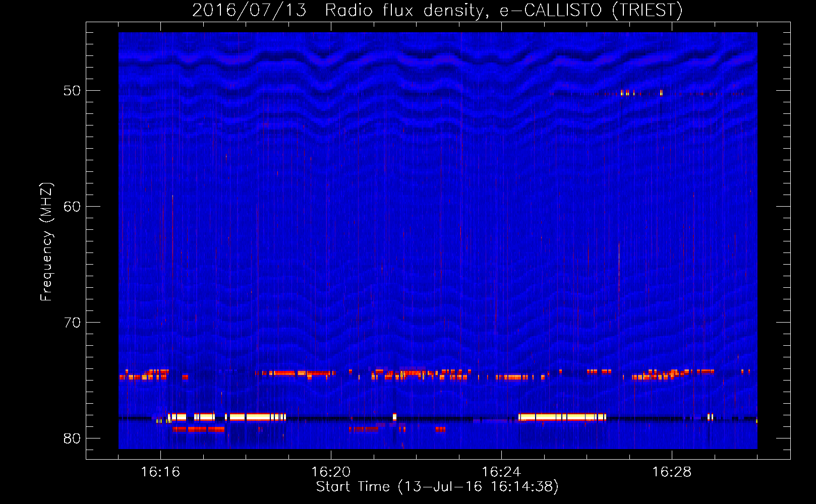Click the 16:16 time tick label
The image size is (816, 504).
click(160, 472)
